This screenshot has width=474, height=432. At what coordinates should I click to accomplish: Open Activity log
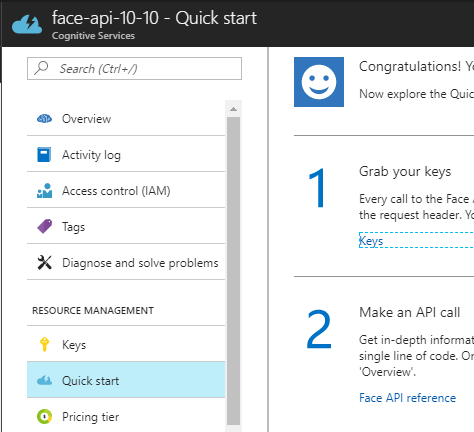click(x=126, y=154)
